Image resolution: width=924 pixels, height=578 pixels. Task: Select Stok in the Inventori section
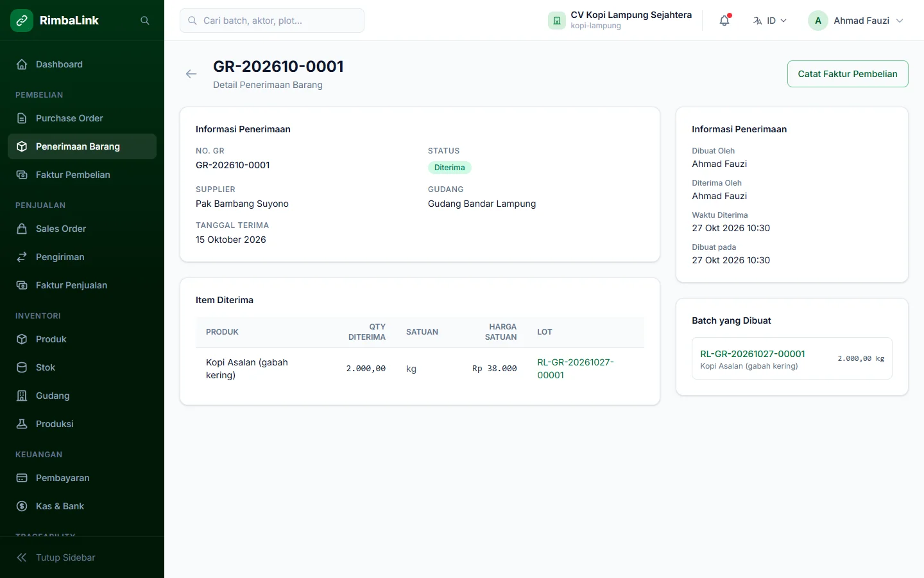[x=82, y=367]
